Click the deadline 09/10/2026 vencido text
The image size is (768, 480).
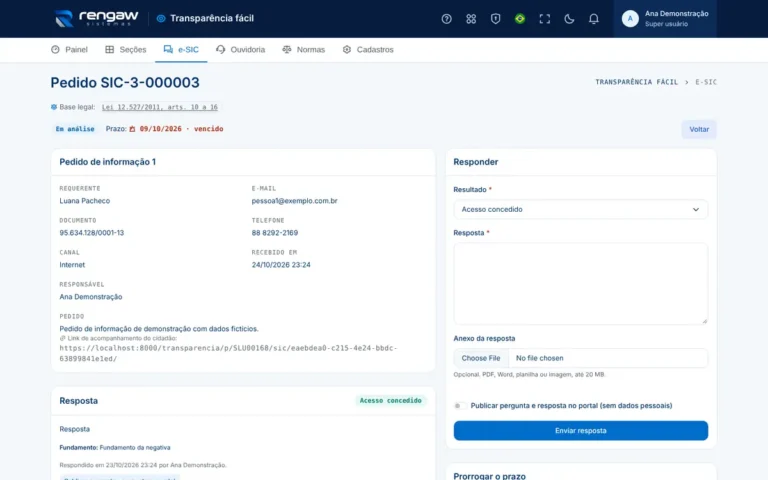coord(181,129)
